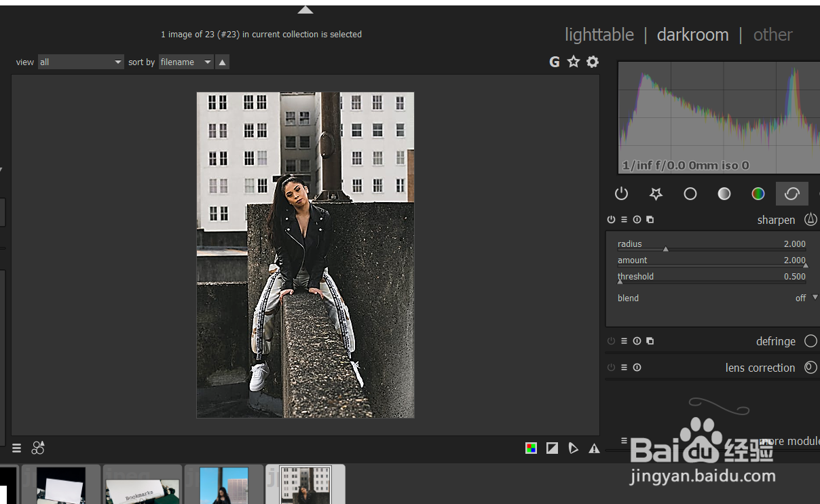This screenshot has width=820, height=504.
Task: Click the threshold value 0.500
Action: [x=794, y=277]
